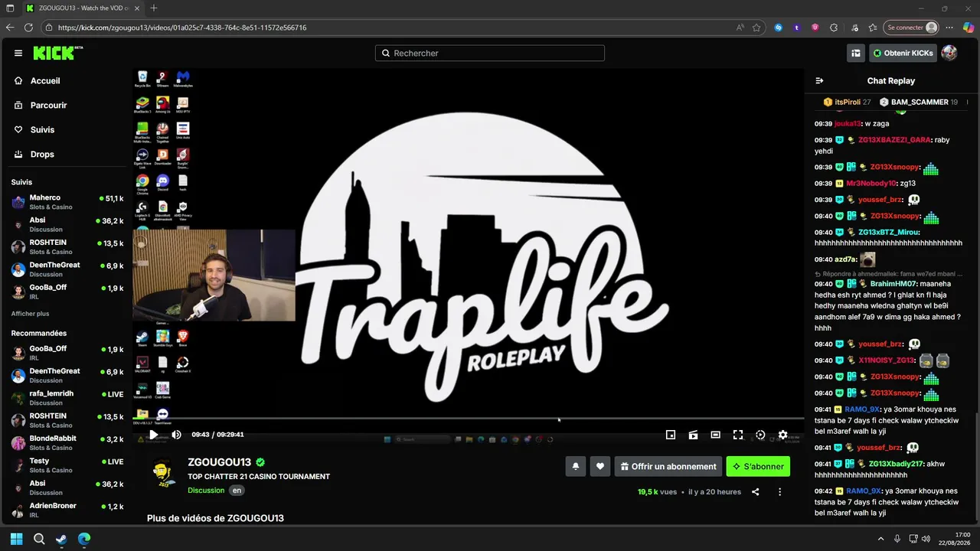Viewport: 980px width, 551px height.
Task: Click the Rechercher search field
Action: tap(490, 53)
